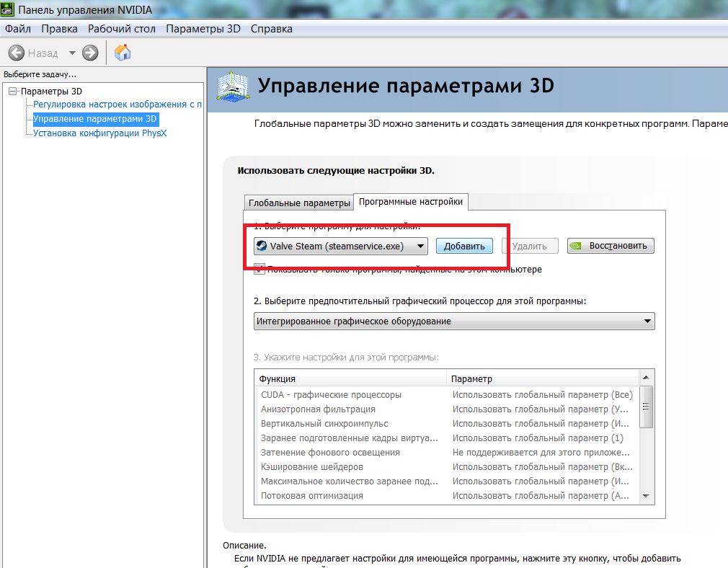The image size is (728, 568).
Task: Select Анизотропная фильтрация row
Action: click(448, 409)
